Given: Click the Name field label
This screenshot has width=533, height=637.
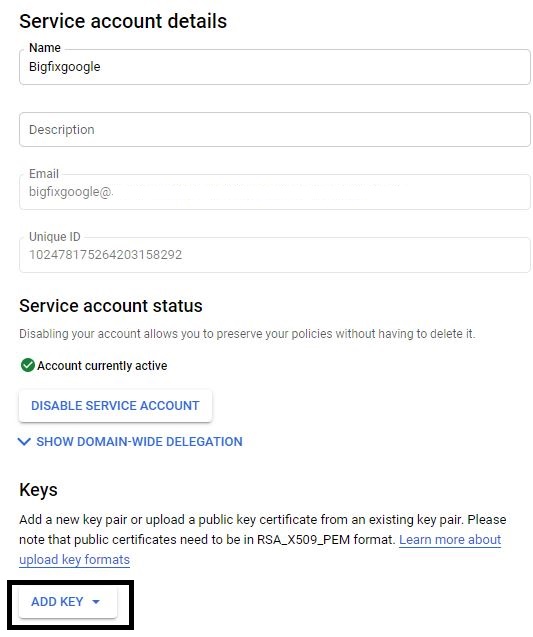Looking at the screenshot, I should (45, 48).
